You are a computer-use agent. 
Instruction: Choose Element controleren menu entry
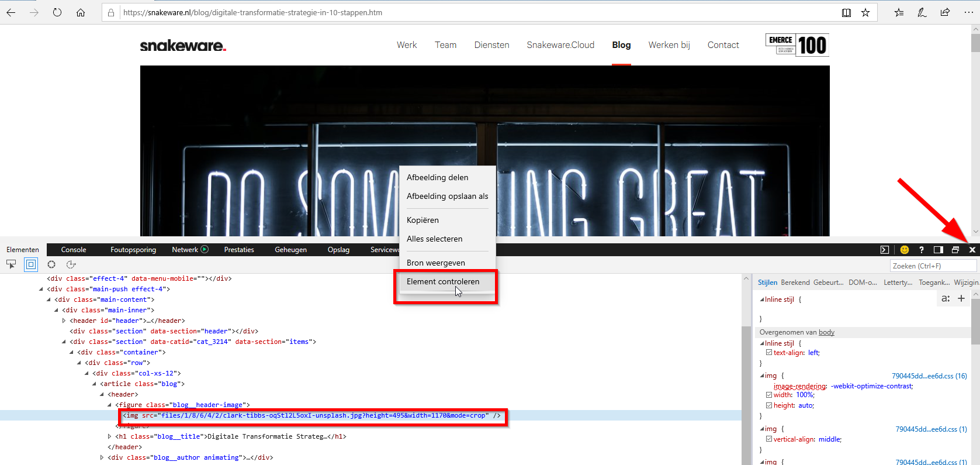[447, 281]
